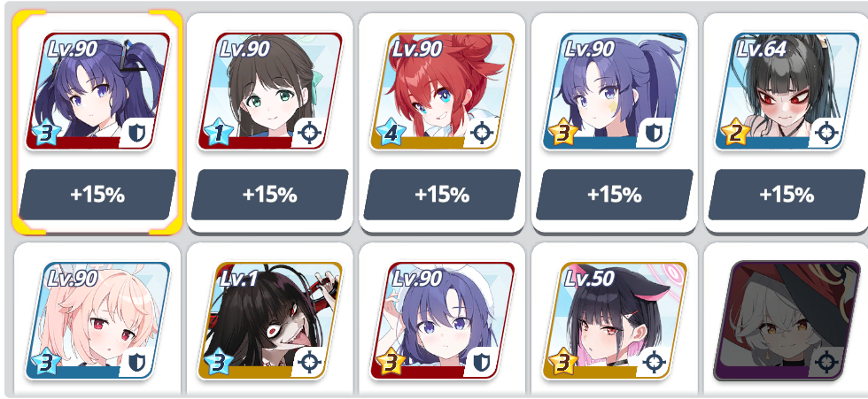The width and height of the screenshot is (868, 399).
Task: Click the blue 4-star badge on red-haired character
Action: point(391,134)
